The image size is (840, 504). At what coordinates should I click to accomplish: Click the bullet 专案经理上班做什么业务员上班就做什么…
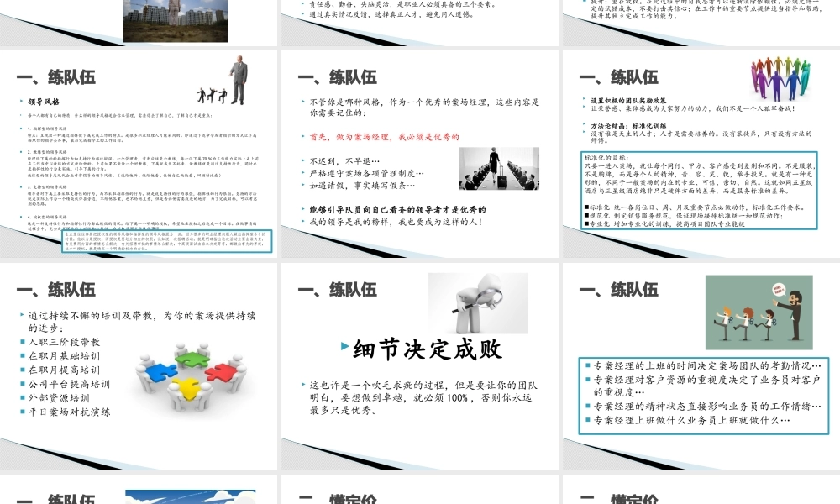point(691,420)
